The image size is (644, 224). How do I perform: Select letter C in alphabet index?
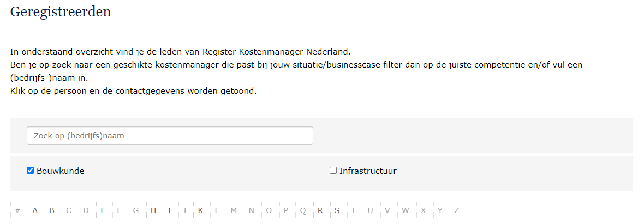click(x=69, y=211)
